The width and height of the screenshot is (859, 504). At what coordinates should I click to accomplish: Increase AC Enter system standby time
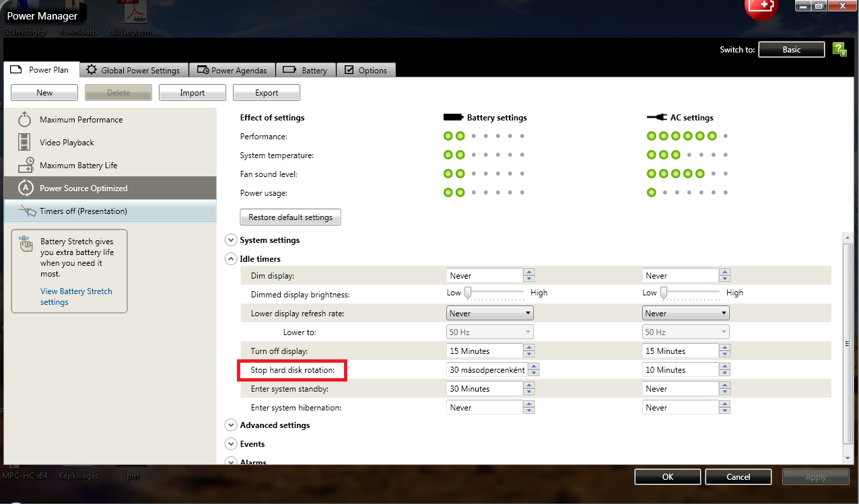724,386
